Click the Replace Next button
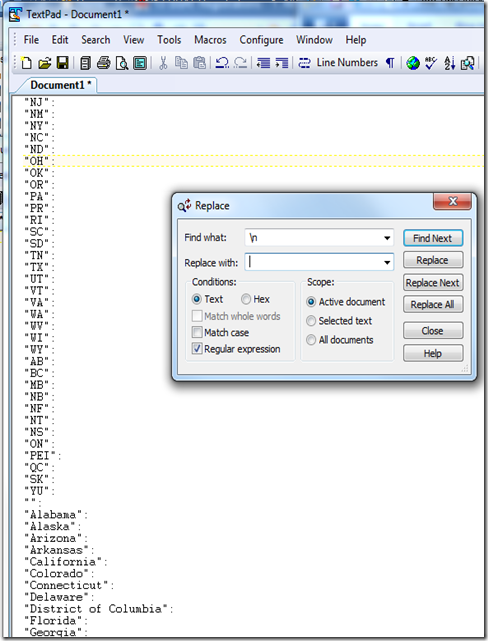This screenshot has height=641, width=488. click(433, 282)
